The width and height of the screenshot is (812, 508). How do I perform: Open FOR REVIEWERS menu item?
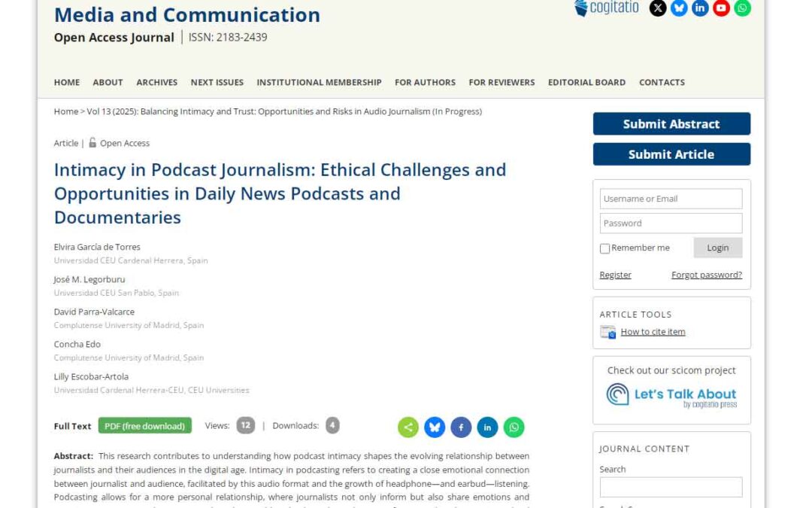[x=501, y=83]
